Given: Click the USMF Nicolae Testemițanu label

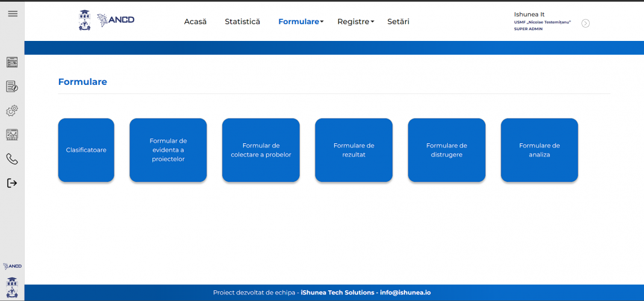Looking at the screenshot, I should click(x=542, y=22).
